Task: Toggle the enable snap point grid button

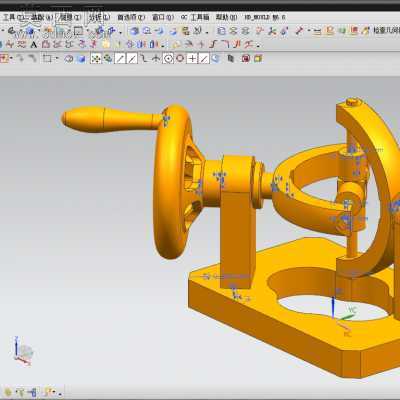Action: click(96, 59)
